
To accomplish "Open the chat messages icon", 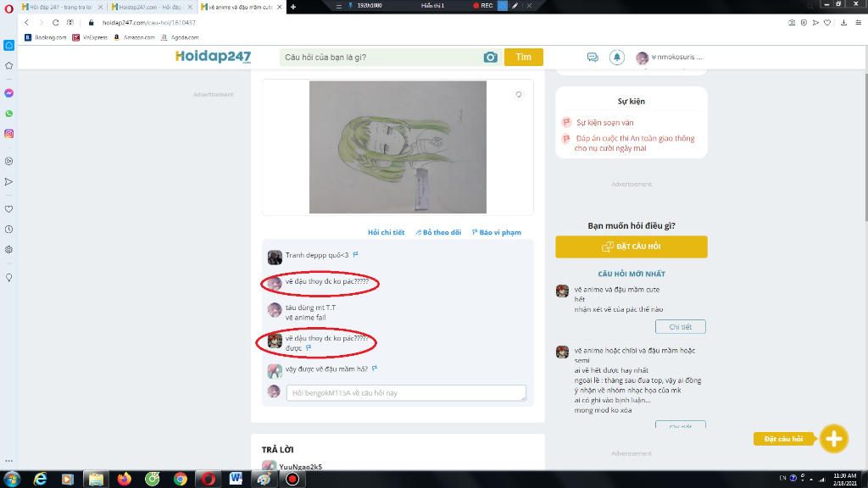I will [593, 57].
